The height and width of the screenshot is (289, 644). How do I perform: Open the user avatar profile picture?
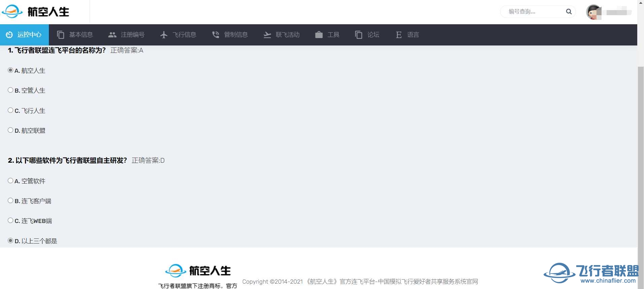coord(593,12)
